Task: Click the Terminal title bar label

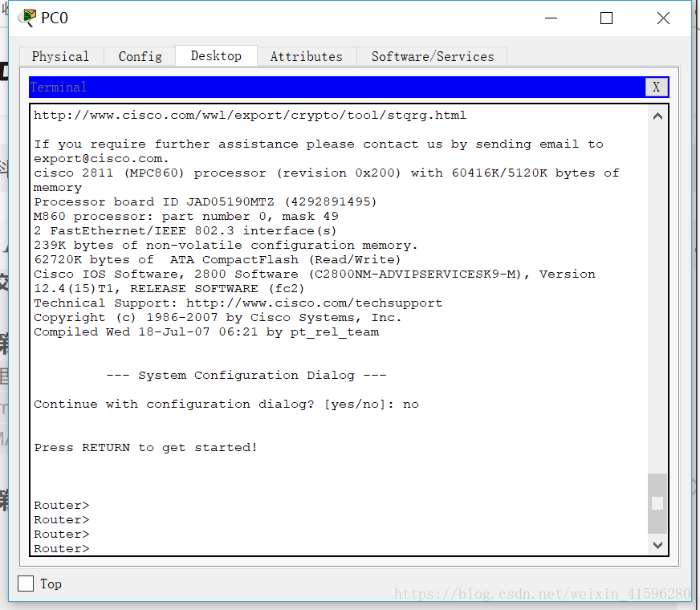Action: click(59, 87)
